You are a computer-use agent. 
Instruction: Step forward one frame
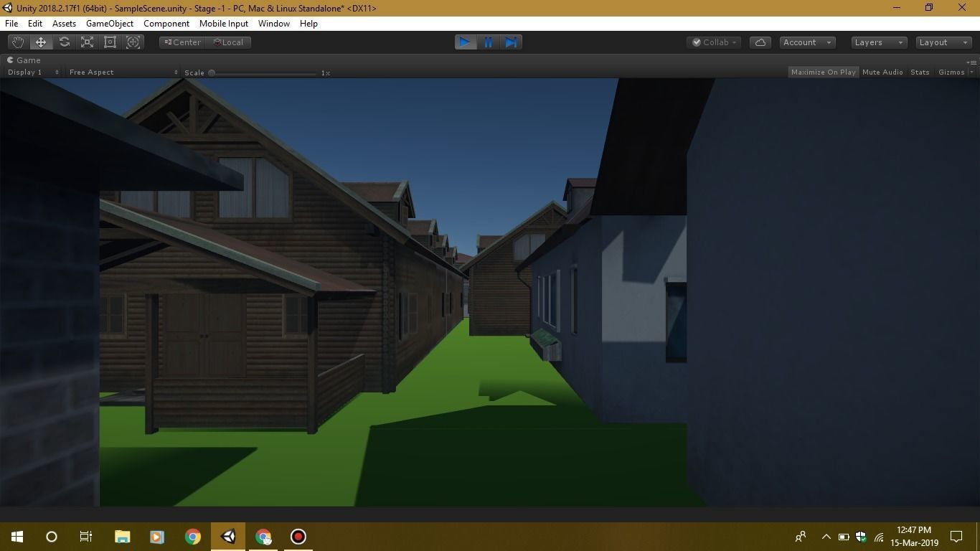click(x=511, y=42)
